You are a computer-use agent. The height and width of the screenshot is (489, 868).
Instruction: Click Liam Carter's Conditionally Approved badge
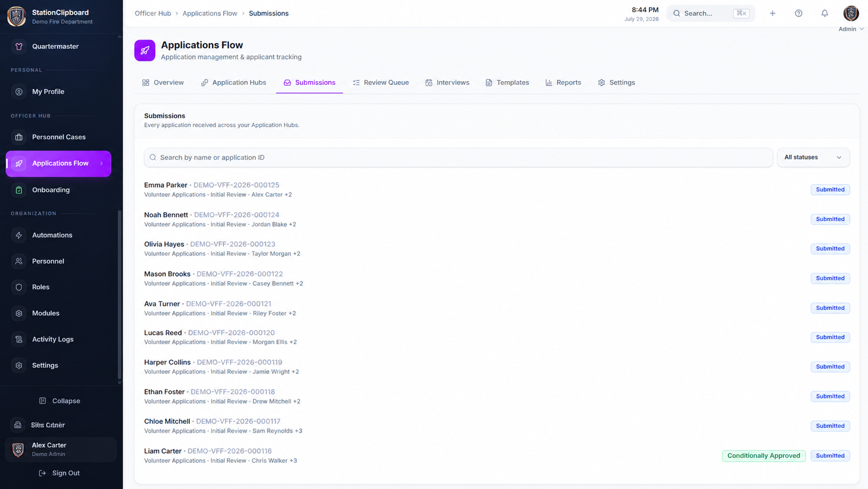click(x=764, y=456)
